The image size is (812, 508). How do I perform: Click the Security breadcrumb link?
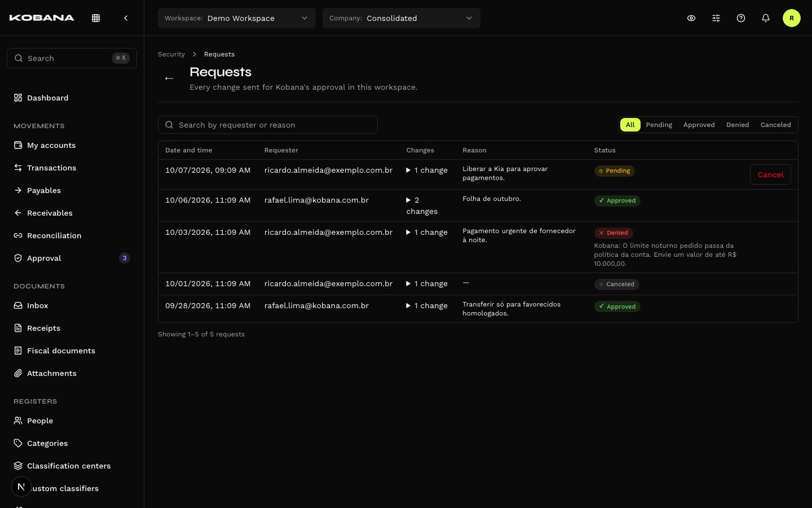pyautogui.click(x=171, y=54)
